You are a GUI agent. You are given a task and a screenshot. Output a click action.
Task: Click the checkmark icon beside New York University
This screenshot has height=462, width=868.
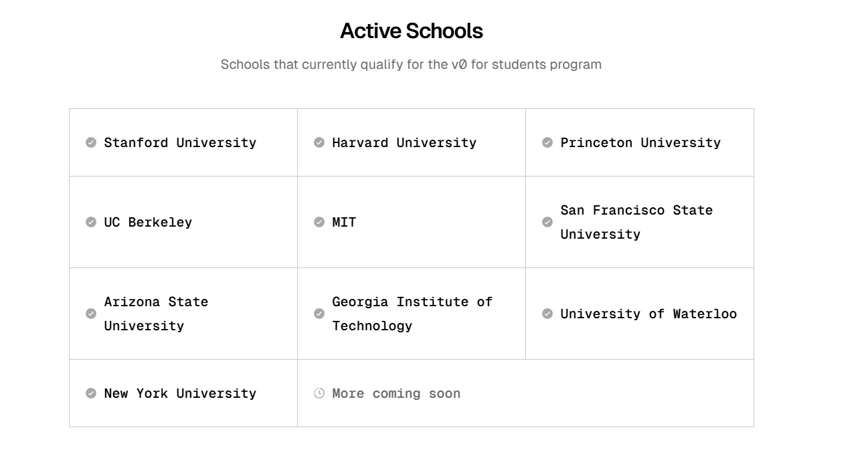pos(91,393)
